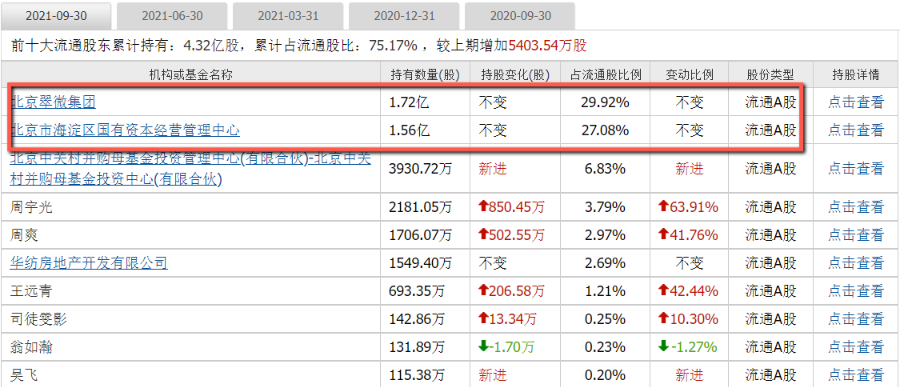Viewport: 901px width, 387px height.
Task: Open the 2021-06-30 report tab
Action: point(172,16)
